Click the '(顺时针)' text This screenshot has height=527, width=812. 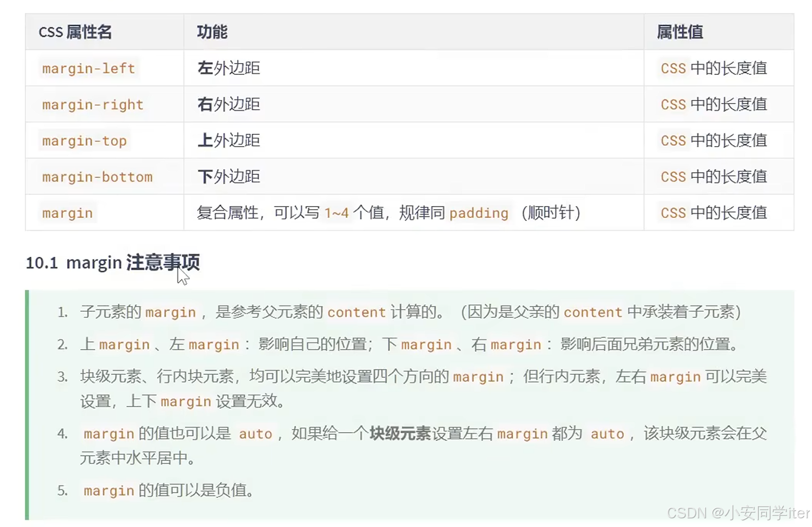550,213
